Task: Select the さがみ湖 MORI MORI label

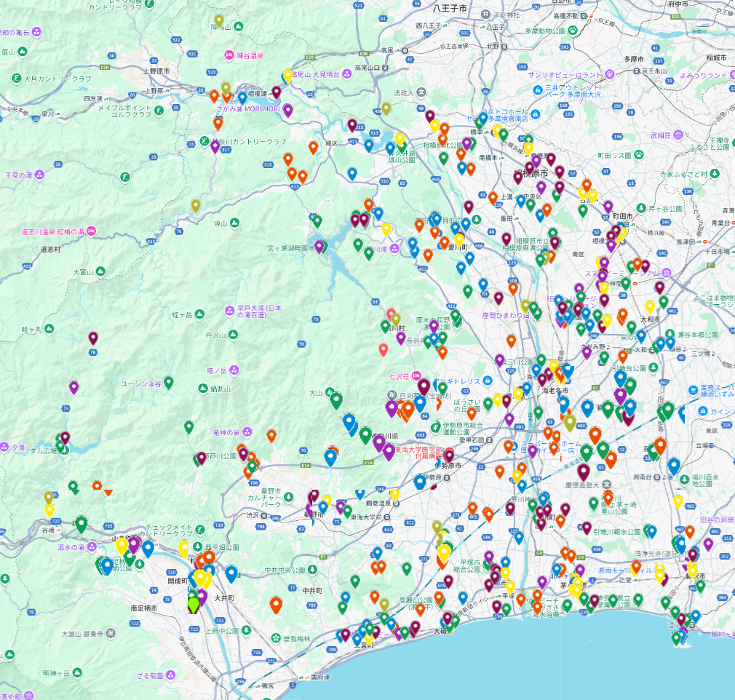Action: 247,108
